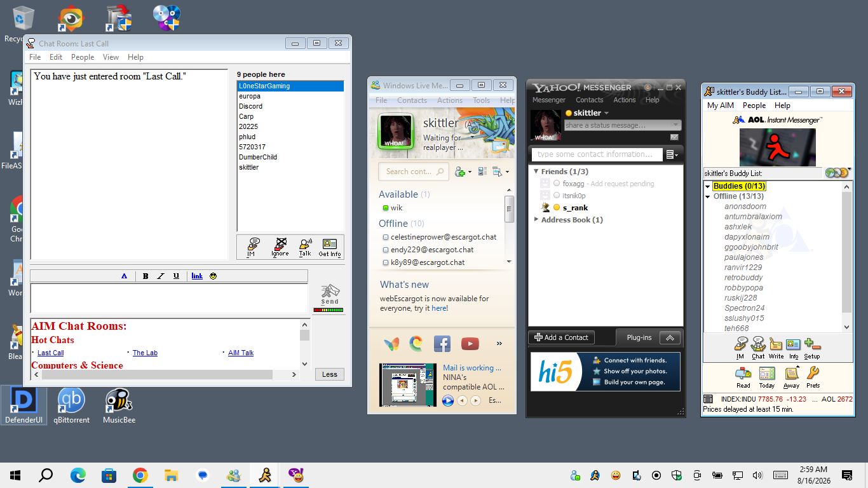
Task: Click the Less button in the Chat Room
Action: pyautogui.click(x=329, y=374)
